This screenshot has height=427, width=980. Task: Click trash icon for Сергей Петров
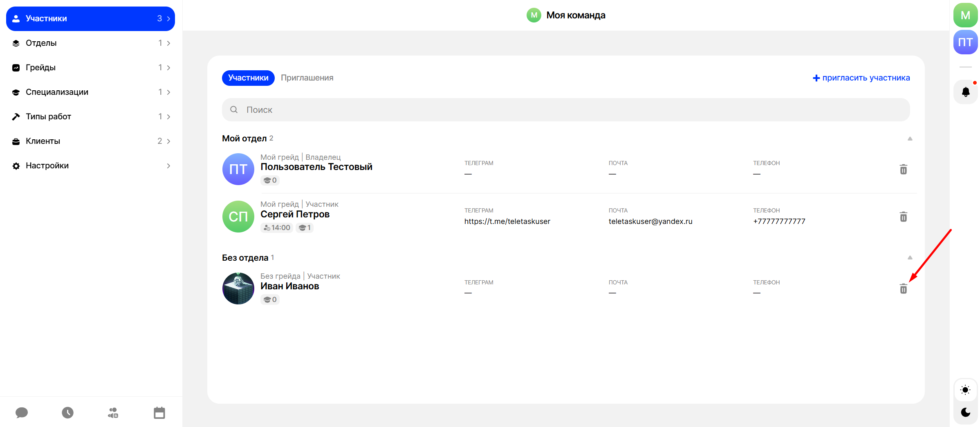coord(903,217)
